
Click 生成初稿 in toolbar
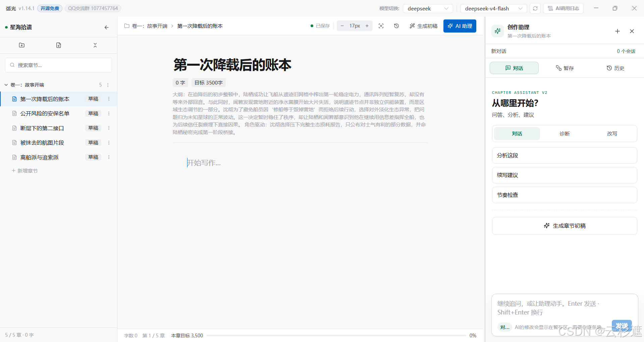click(423, 26)
